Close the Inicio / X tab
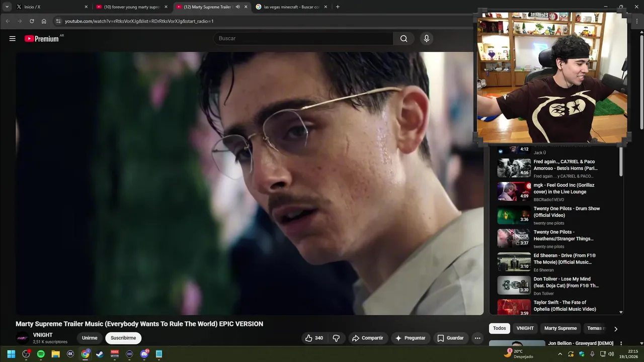 tap(86, 7)
